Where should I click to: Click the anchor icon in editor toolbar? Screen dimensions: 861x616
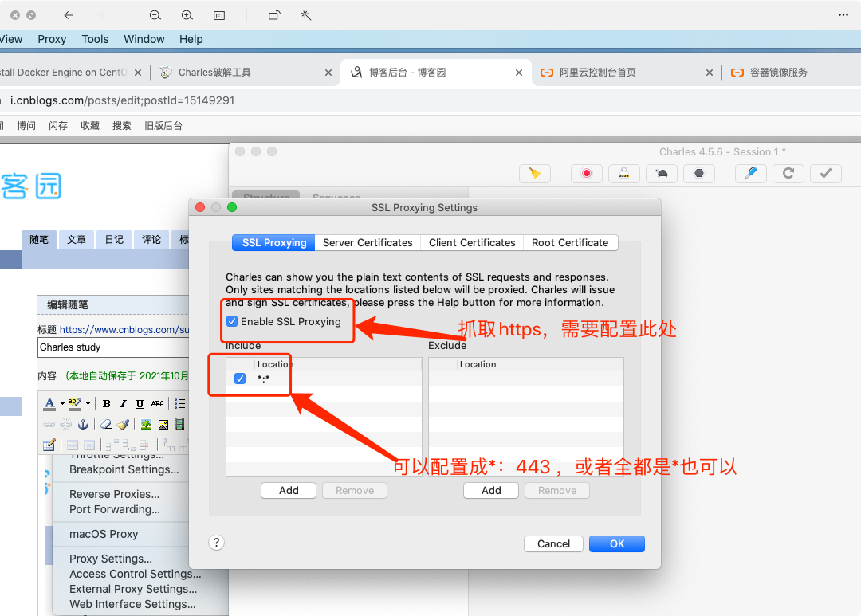[x=83, y=424]
